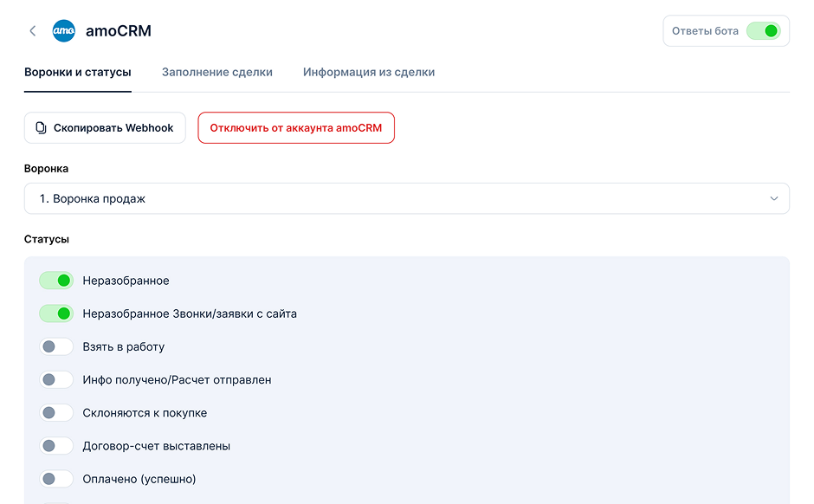Viewport: 814px width, 504px height.
Task: Click the Склоняются к покупке label
Action: (145, 413)
